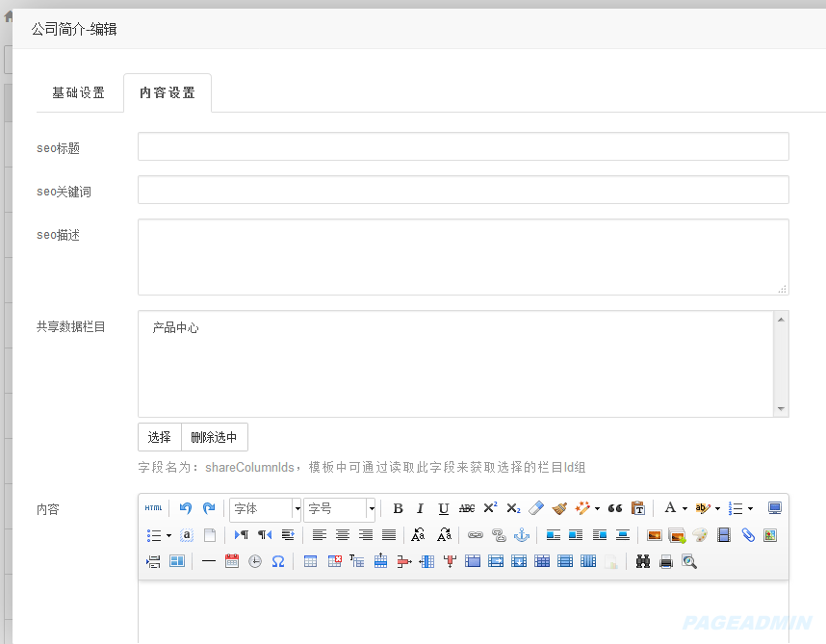Image resolution: width=826 pixels, height=644 pixels.
Task: Apply Italic formatting in editor
Action: (x=420, y=508)
